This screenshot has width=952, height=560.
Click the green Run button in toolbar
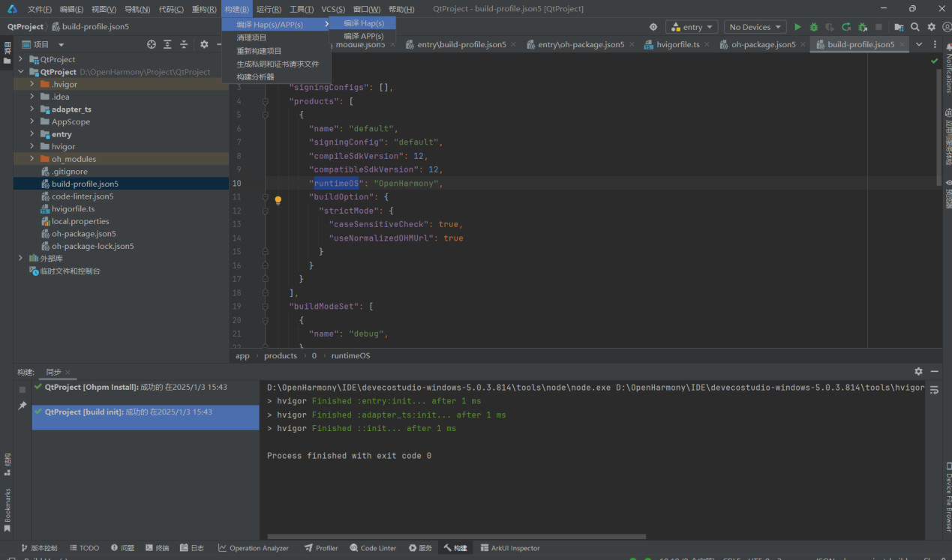(x=797, y=27)
